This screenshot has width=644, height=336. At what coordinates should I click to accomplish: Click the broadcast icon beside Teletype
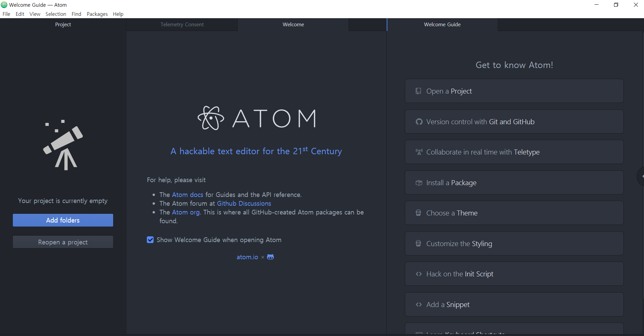(419, 152)
